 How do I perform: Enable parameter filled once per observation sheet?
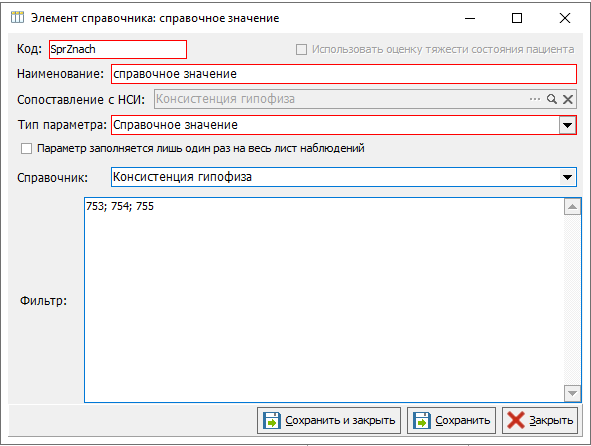pyautogui.click(x=26, y=149)
